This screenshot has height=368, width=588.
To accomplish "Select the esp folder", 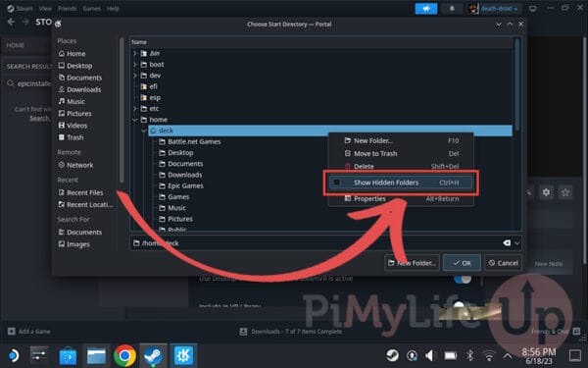I will pos(150,97).
